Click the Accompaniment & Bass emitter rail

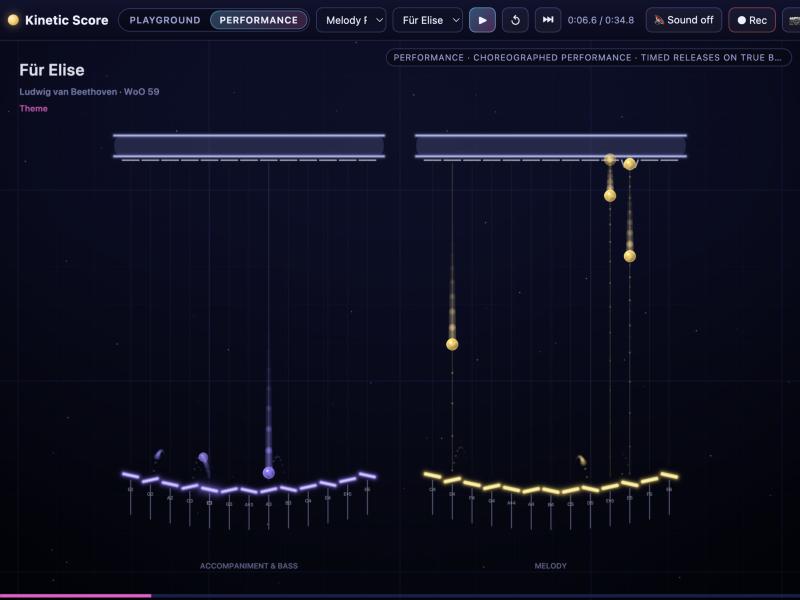click(249, 146)
